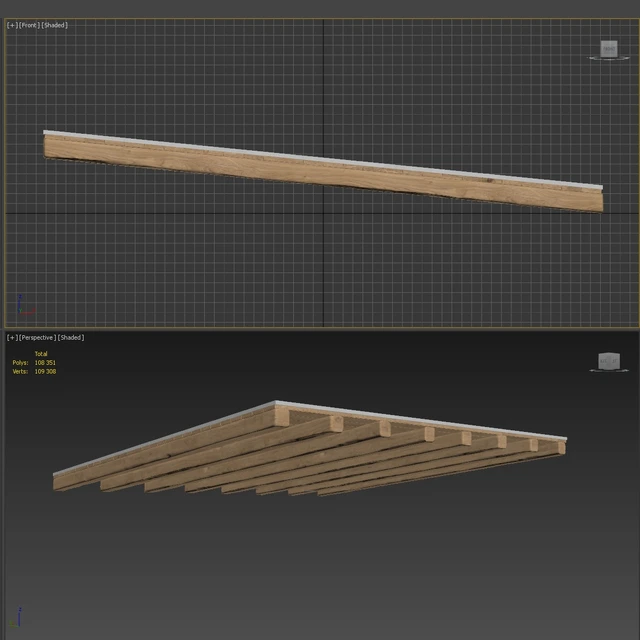Click the Verts count 109 308
The width and height of the screenshot is (640, 640).
pyautogui.click(x=45, y=371)
